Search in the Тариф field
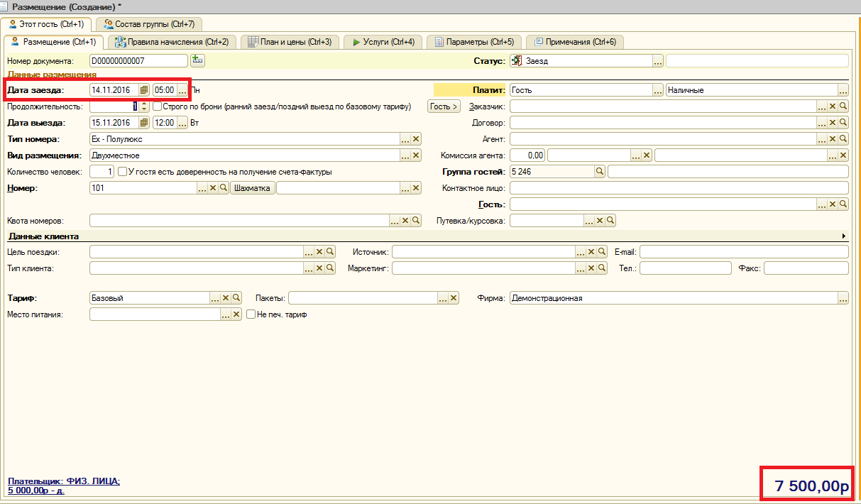861x504 pixels. click(x=236, y=298)
